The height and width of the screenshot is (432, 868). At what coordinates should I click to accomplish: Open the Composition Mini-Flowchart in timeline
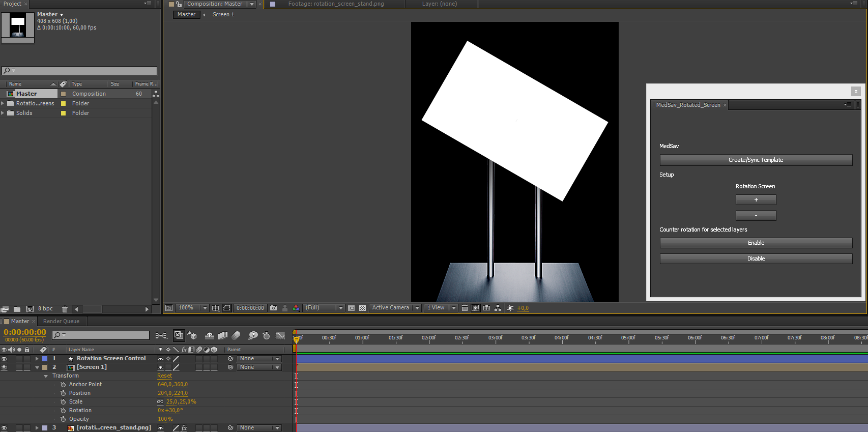tap(161, 335)
